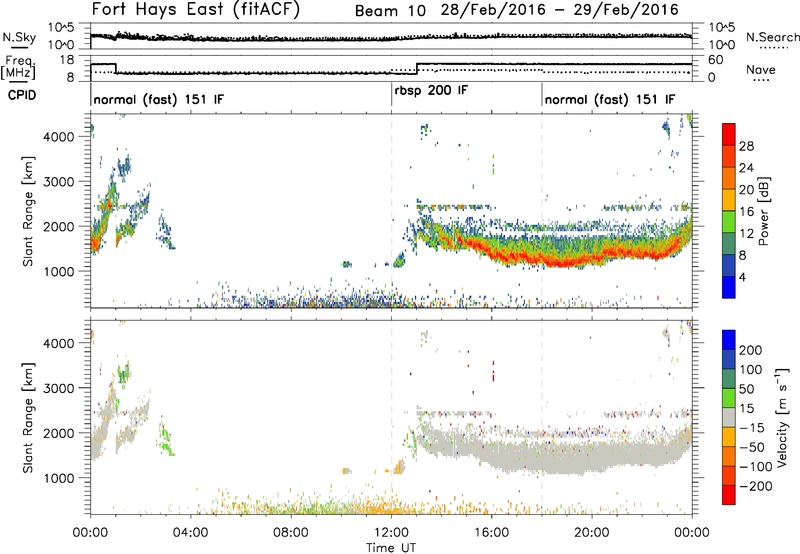This screenshot has height=554, width=800.
Task: Select the 'Beam 10' label in header
Action: pos(390,11)
